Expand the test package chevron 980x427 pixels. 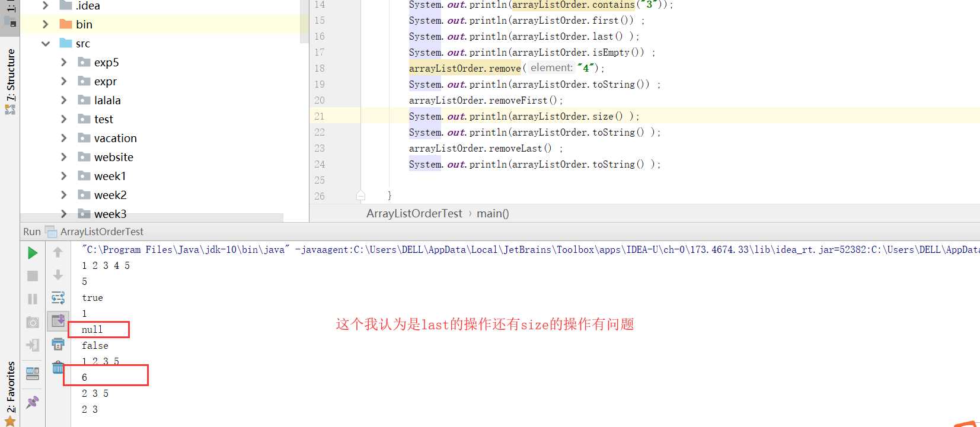pyautogui.click(x=64, y=119)
